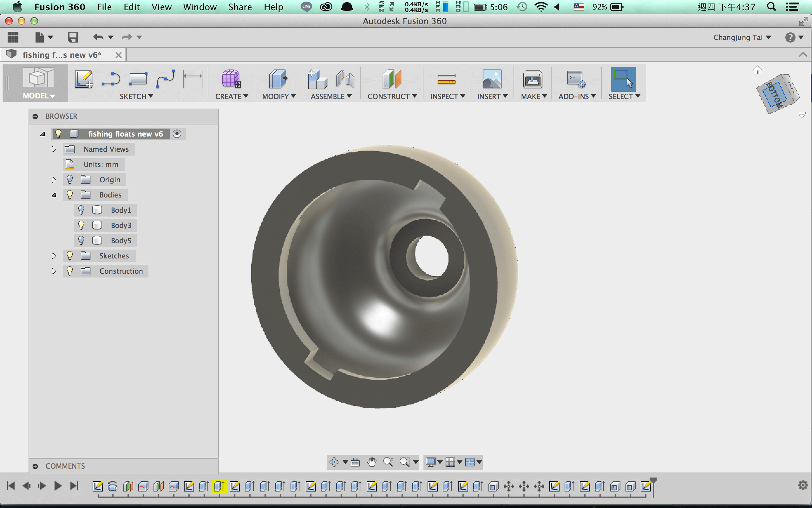Click the Orbit navigation tool
This screenshot has width=812, height=508.
point(334,462)
